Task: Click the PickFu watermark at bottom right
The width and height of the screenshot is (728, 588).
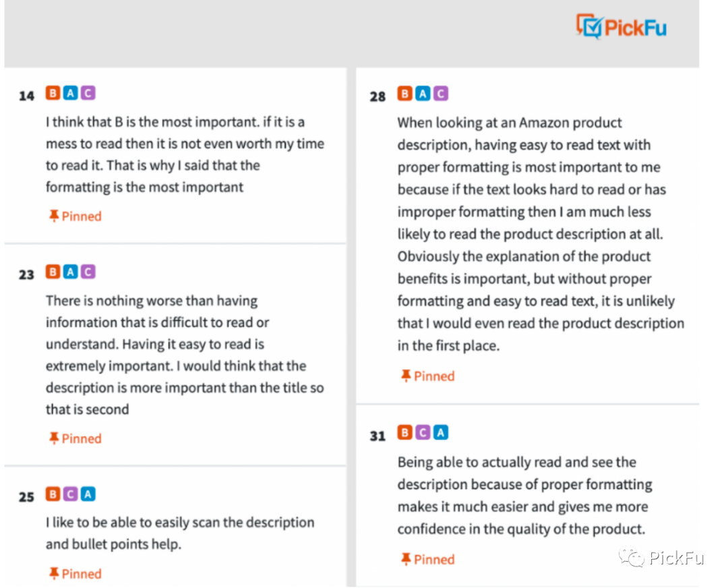Action: pyautogui.click(x=662, y=557)
